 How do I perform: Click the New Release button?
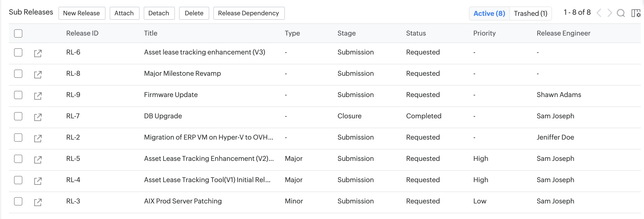[x=82, y=13]
